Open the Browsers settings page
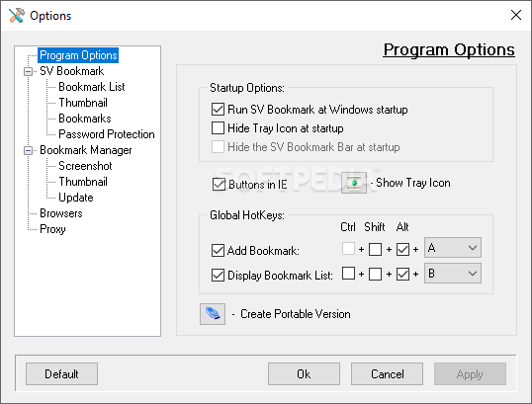This screenshot has height=404, width=532. click(61, 213)
